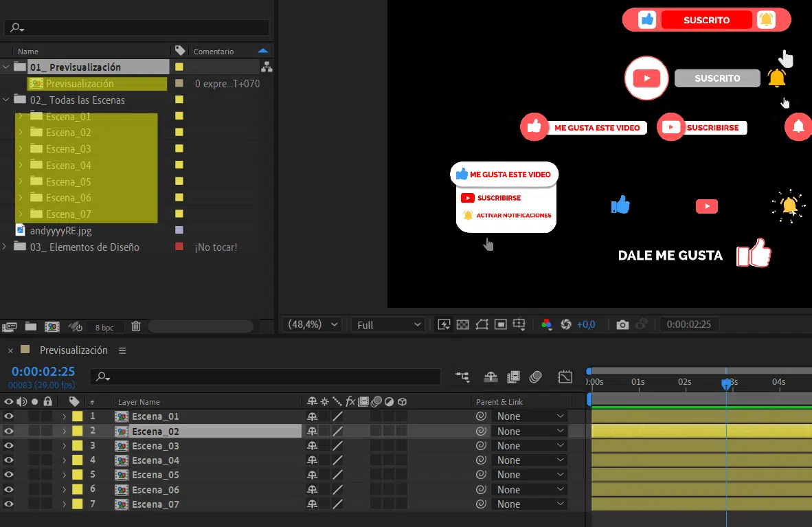Toggle quality switch on Escena_05 layer

337,475
